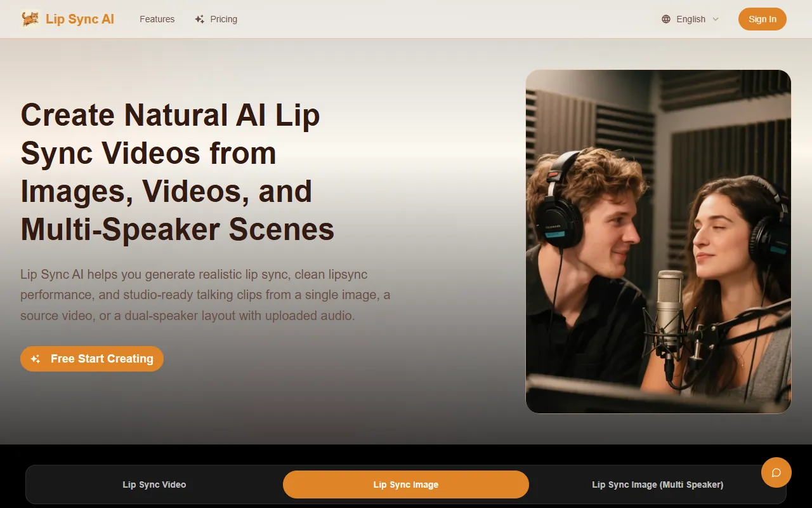This screenshot has width=812, height=508.
Task: Click the globe language icon
Action: (666, 19)
